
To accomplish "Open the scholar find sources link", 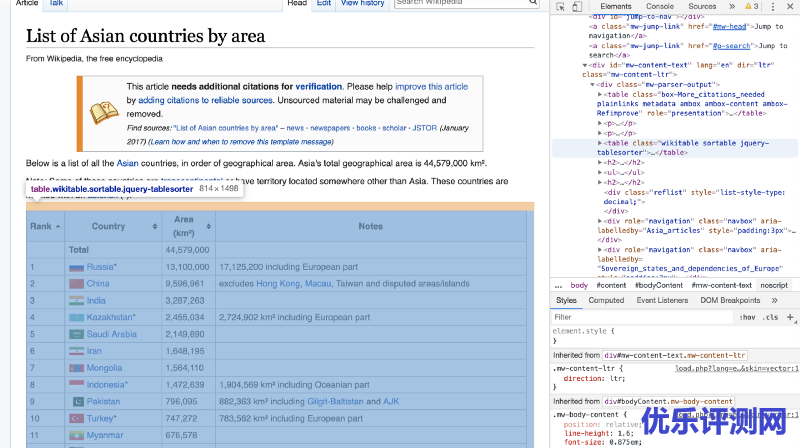I will [394, 128].
